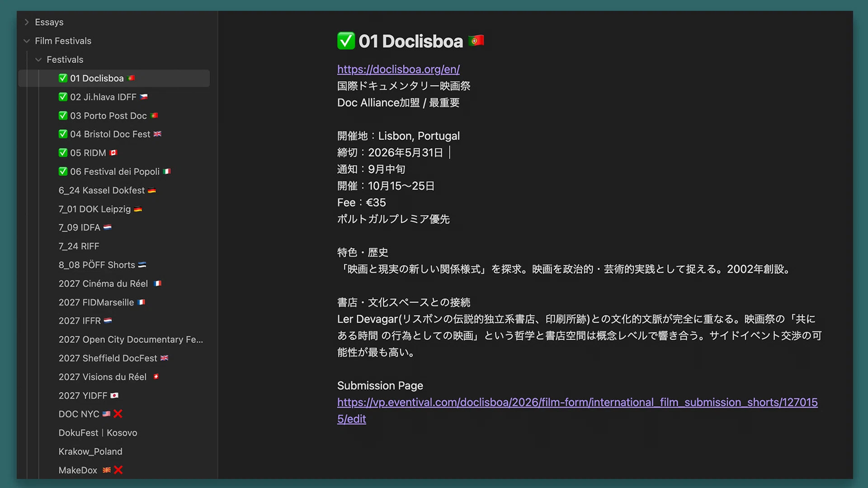This screenshot has width=868, height=488.
Task: Open the 03 Porto Post Doc note
Action: [108, 116]
